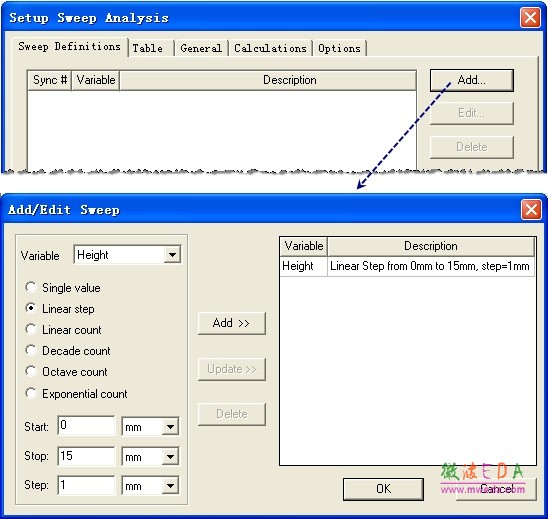
Task: Click the Add... button in Sweep Definitions
Action: tap(471, 80)
